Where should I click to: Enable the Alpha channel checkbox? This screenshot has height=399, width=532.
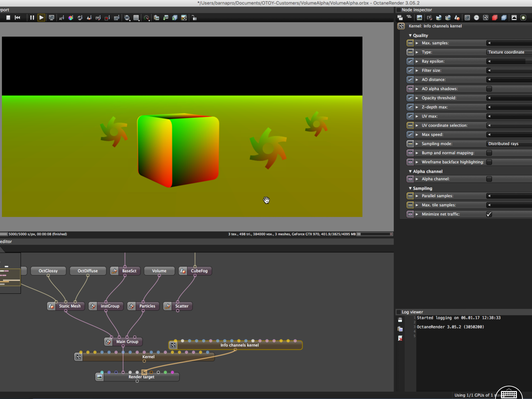click(489, 179)
